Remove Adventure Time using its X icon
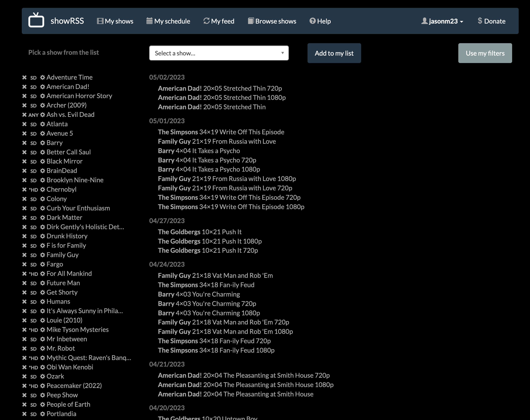 (x=24, y=77)
